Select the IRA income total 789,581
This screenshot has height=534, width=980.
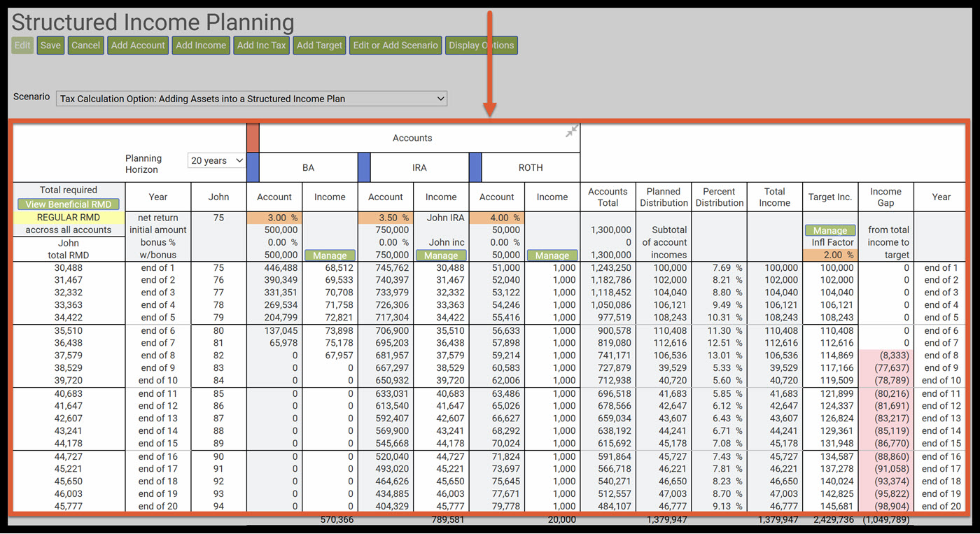point(448,520)
